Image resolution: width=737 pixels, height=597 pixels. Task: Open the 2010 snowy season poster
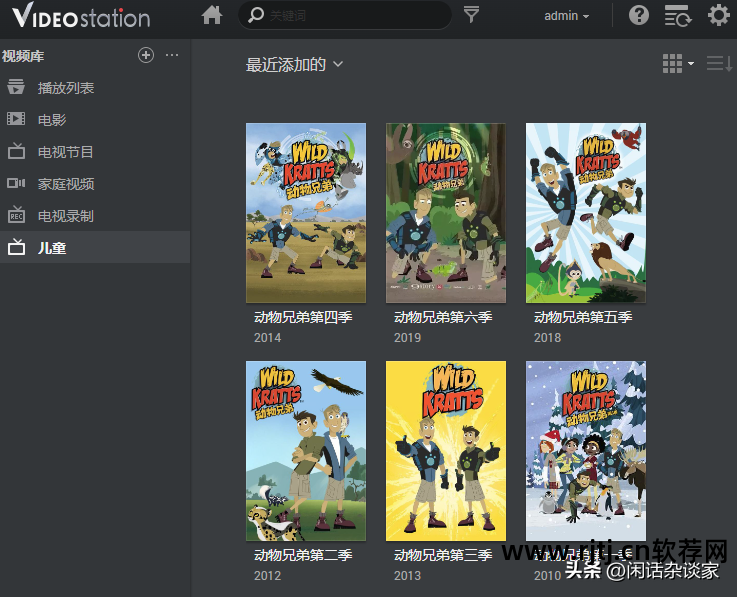click(x=586, y=451)
